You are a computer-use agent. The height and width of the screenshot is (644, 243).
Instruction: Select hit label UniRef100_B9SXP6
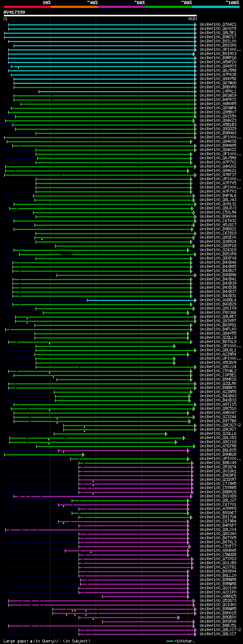[x=218, y=45]
